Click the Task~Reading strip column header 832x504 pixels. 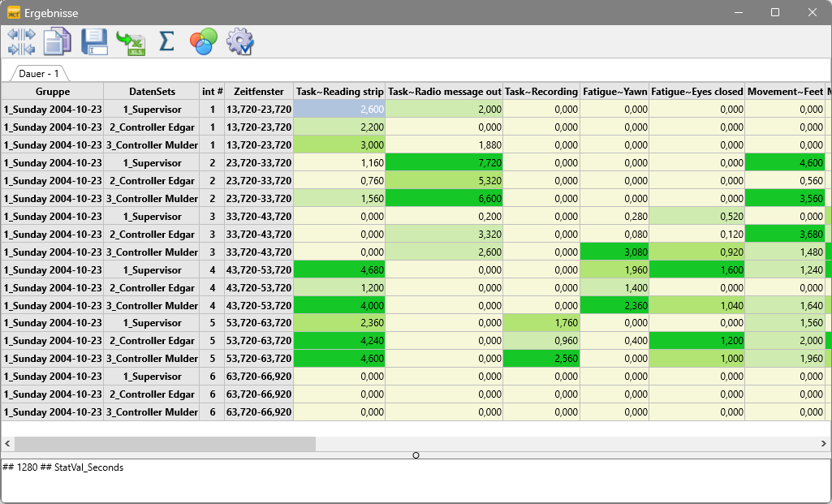(339, 91)
